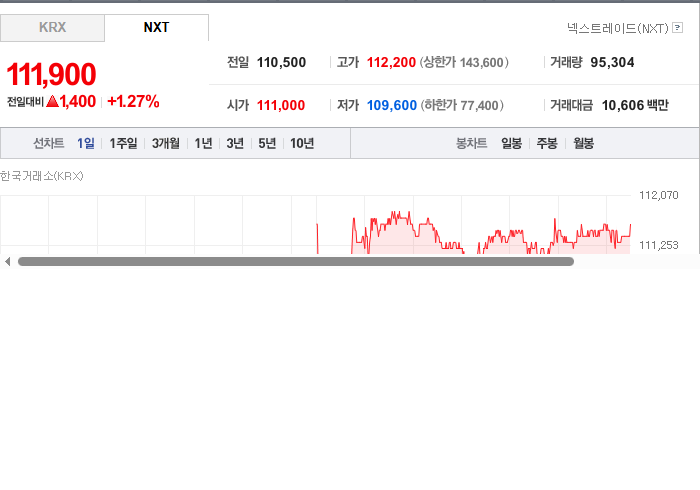Viewport: 700px width, 490px height.
Task: Click the percent change +1.27%
Action: (x=133, y=101)
